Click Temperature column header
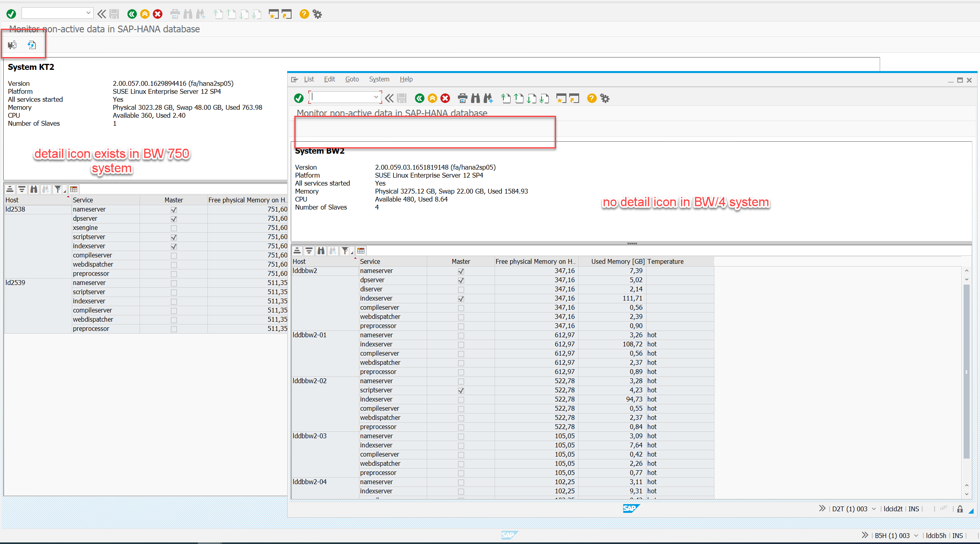Image resolution: width=980 pixels, height=544 pixels. tap(680, 261)
